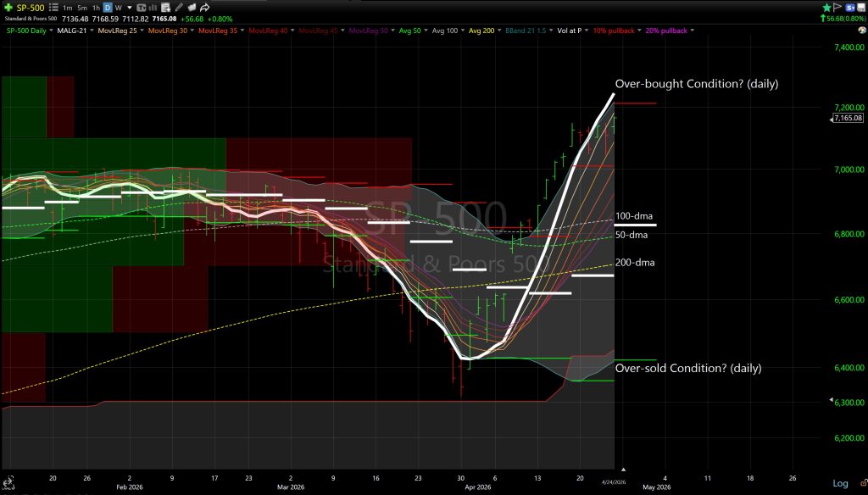The width and height of the screenshot is (868, 495).
Task: Click the Apr 2026 time axis label
Action: [478, 487]
